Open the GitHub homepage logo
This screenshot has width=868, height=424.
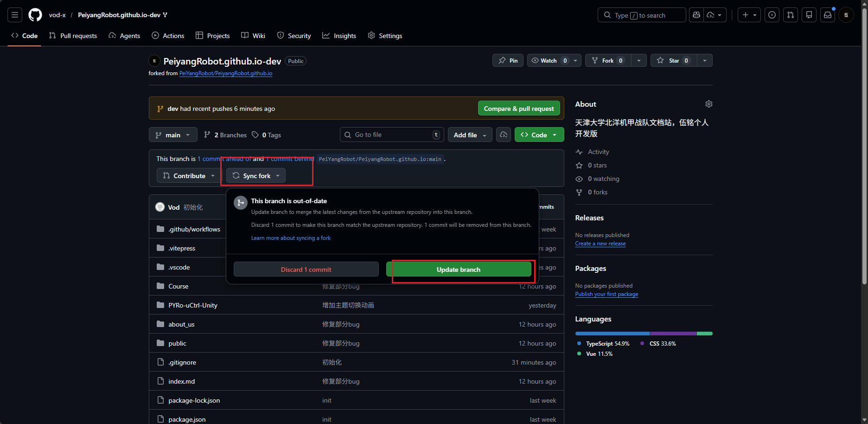pos(35,15)
